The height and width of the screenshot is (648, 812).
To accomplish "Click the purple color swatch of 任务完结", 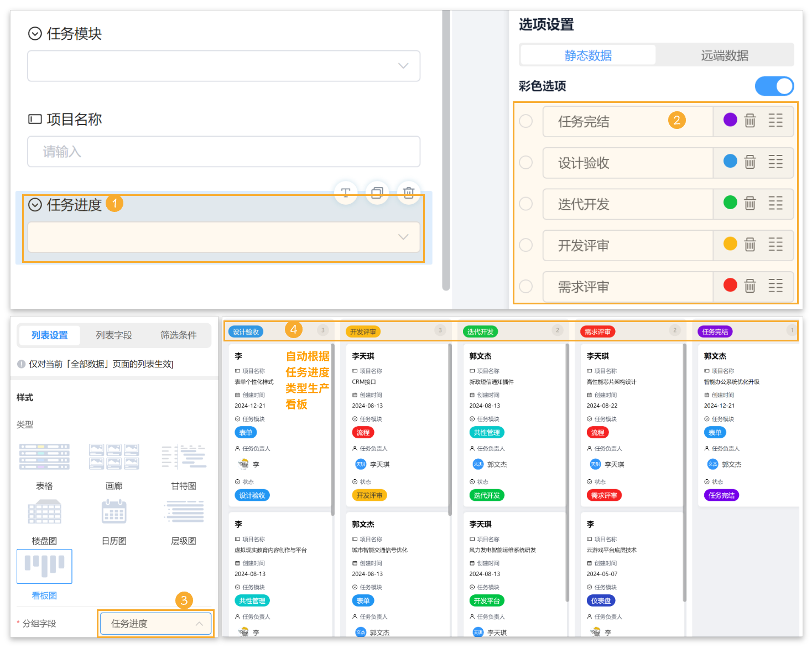I will [730, 121].
